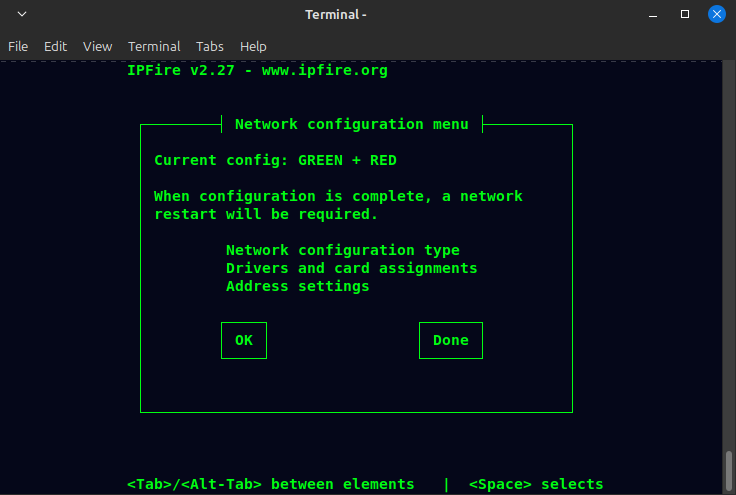This screenshot has height=495, width=736.
Task: Click the IPFire v2.27 header line
Action: click(x=257, y=71)
